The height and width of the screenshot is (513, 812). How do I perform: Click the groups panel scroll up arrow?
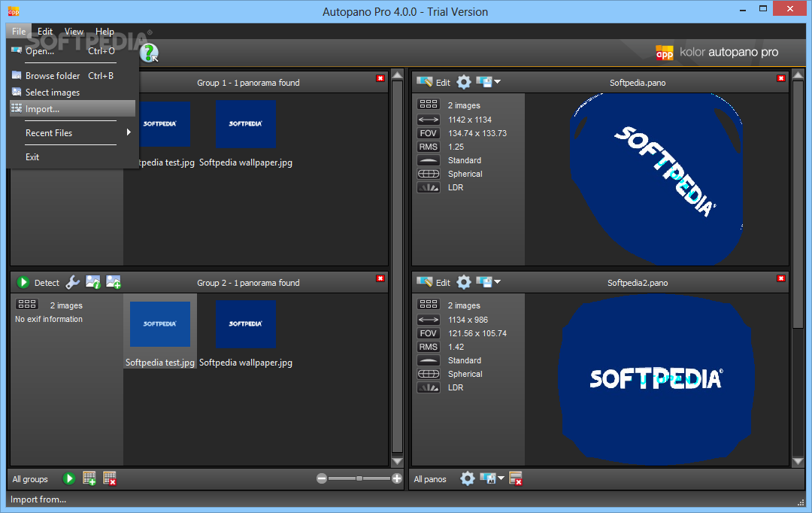pyautogui.click(x=397, y=75)
